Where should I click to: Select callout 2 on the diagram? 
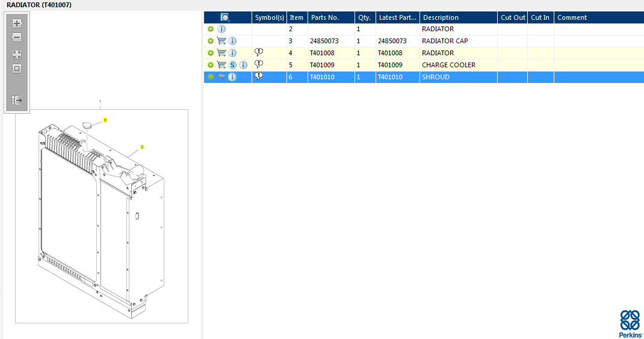click(x=142, y=147)
